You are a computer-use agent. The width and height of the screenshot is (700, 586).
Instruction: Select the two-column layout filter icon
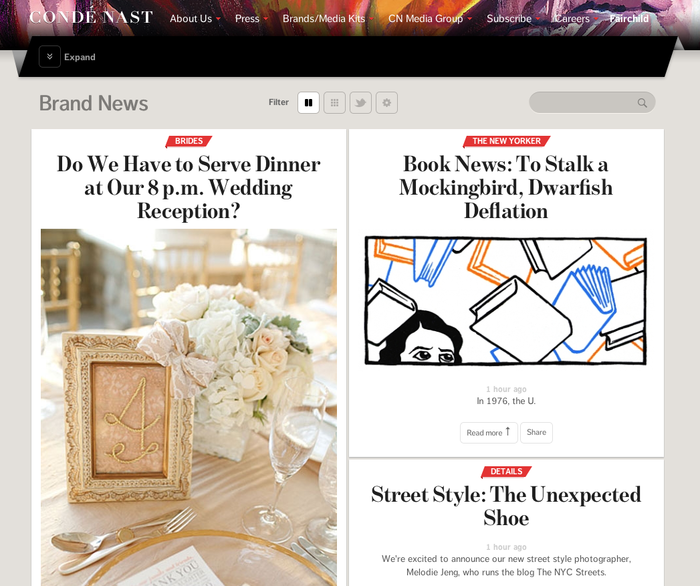pyautogui.click(x=308, y=103)
